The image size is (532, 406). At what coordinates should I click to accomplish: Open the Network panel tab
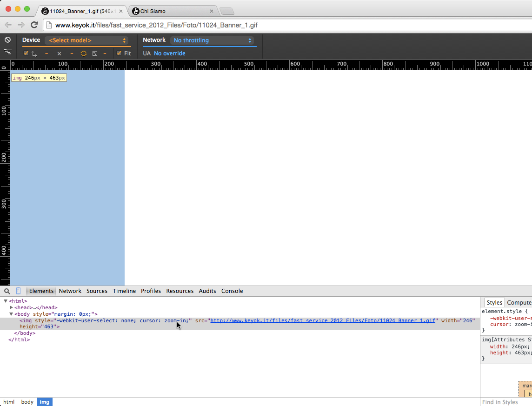pos(70,291)
